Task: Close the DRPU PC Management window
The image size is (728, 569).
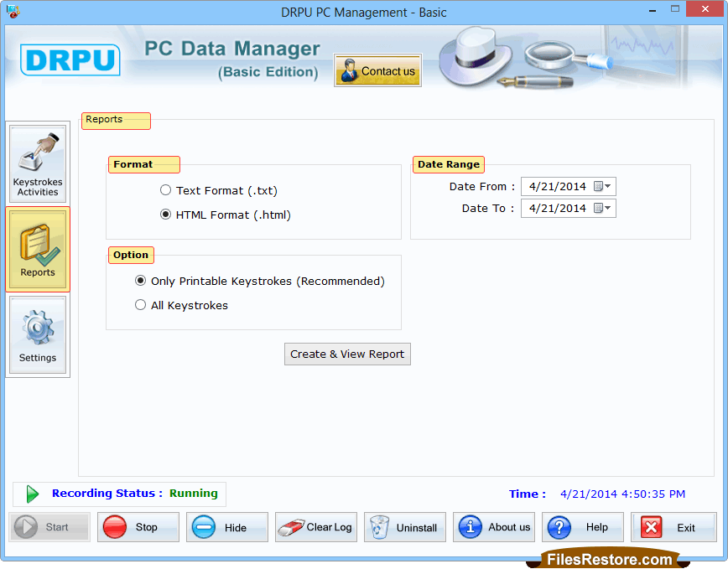Action: pos(705,9)
